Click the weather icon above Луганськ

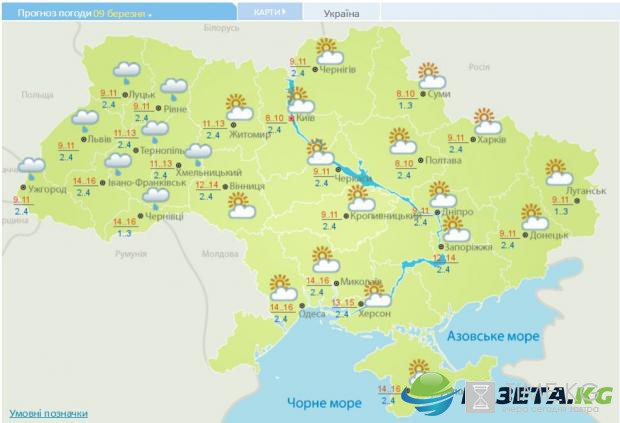click(558, 173)
